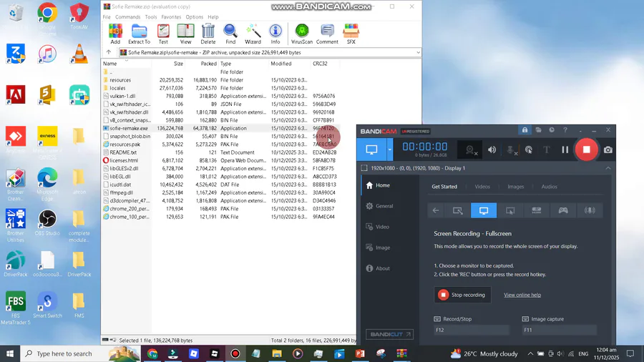This screenshot has height=362, width=644.
Task: Open Bandicam screen mode dropdown arrow
Action: click(390, 150)
